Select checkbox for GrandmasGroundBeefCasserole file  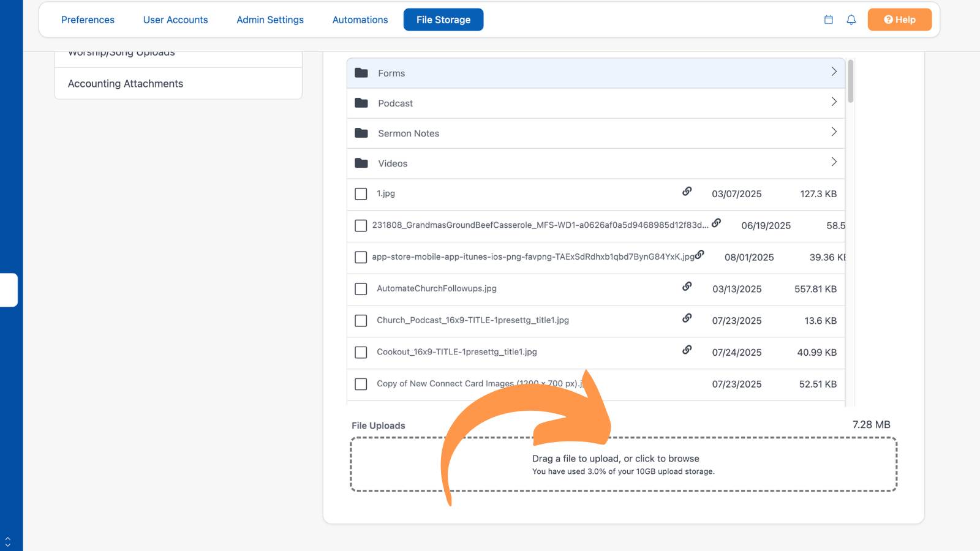click(x=361, y=226)
